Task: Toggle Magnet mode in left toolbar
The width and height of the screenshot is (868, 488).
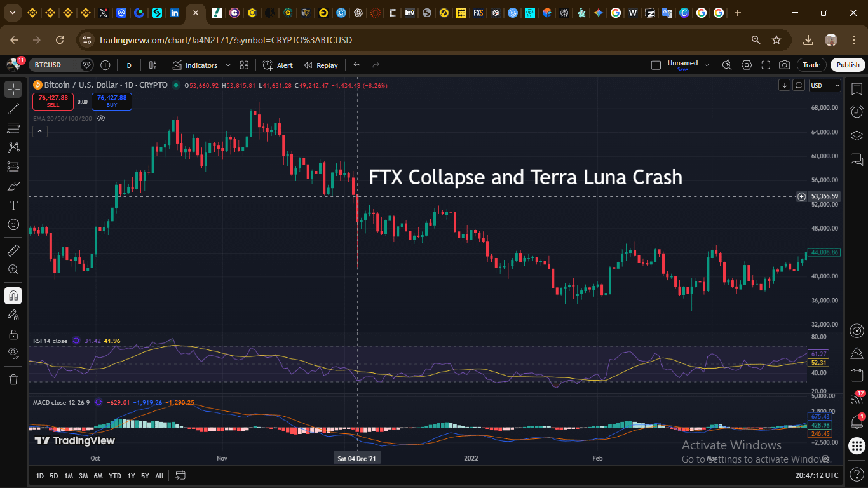Action: click(13, 295)
